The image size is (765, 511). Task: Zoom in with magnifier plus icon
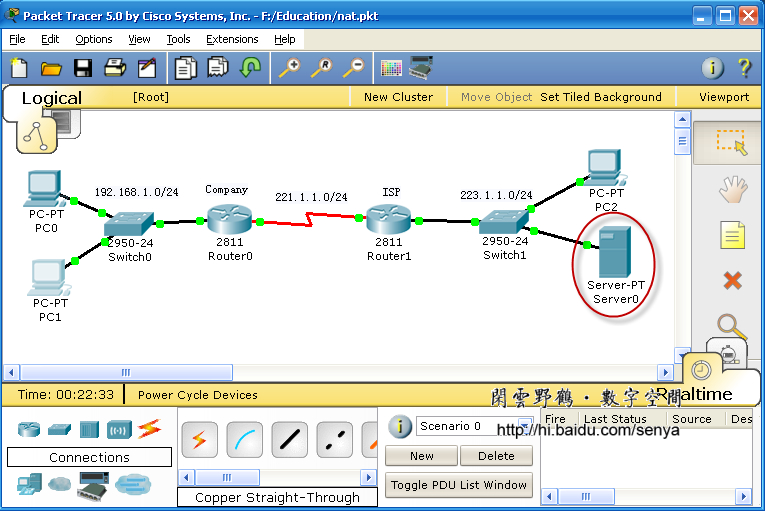pos(289,68)
